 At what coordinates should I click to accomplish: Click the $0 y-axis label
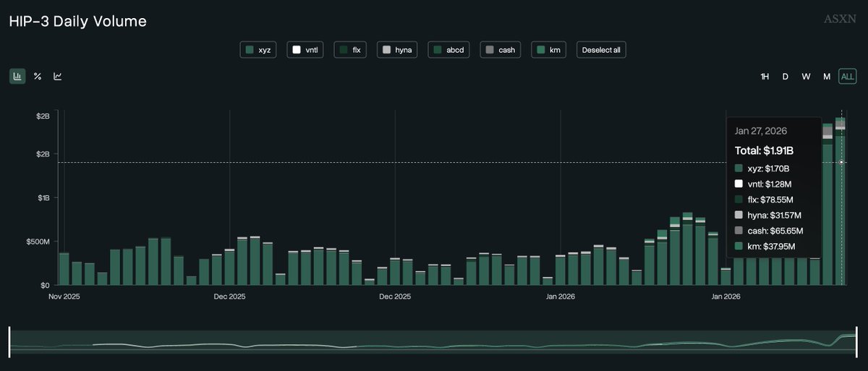click(x=45, y=285)
